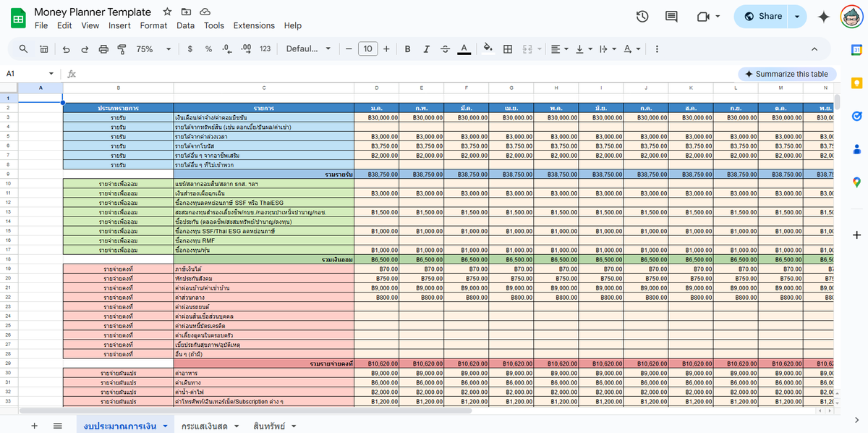Expand the Share options arrow
This screenshot has height=433, width=868.
click(x=797, y=17)
